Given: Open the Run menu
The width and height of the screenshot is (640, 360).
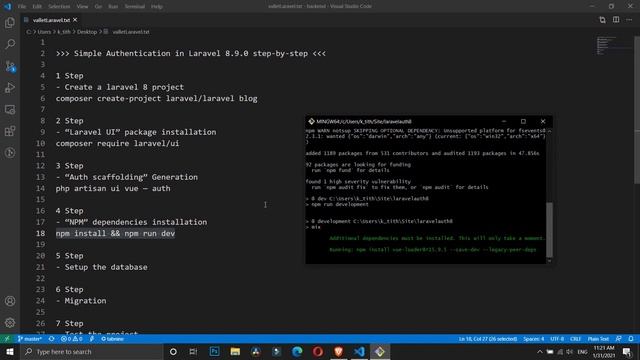Looking at the screenshot, I should pyautogui.click(x=113, y=7).
